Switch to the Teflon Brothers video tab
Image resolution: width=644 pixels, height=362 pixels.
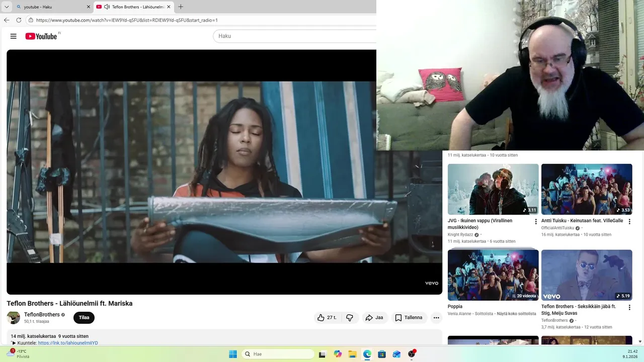tap(133, 7)
